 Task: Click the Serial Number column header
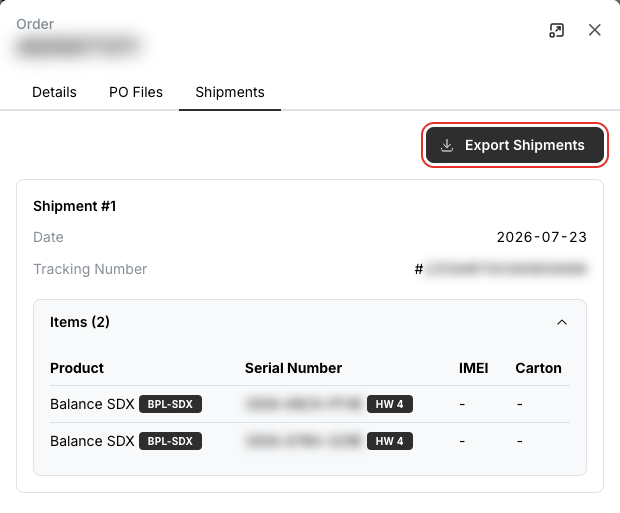tap(293, 368)
